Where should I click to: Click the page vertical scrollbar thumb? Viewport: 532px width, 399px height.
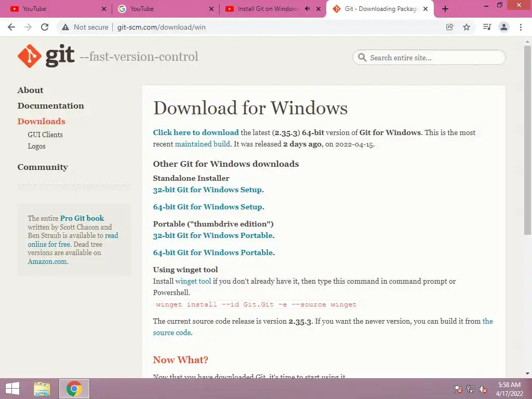point(527,140)
